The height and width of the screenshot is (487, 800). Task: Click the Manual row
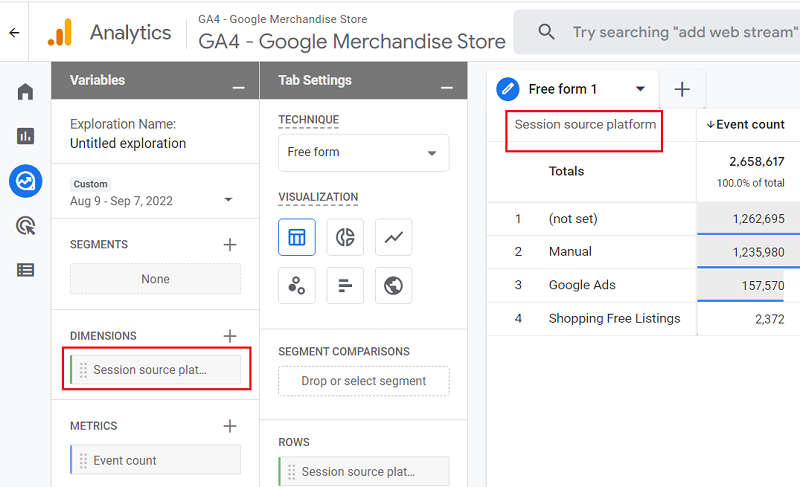click(x=643, y=252)
